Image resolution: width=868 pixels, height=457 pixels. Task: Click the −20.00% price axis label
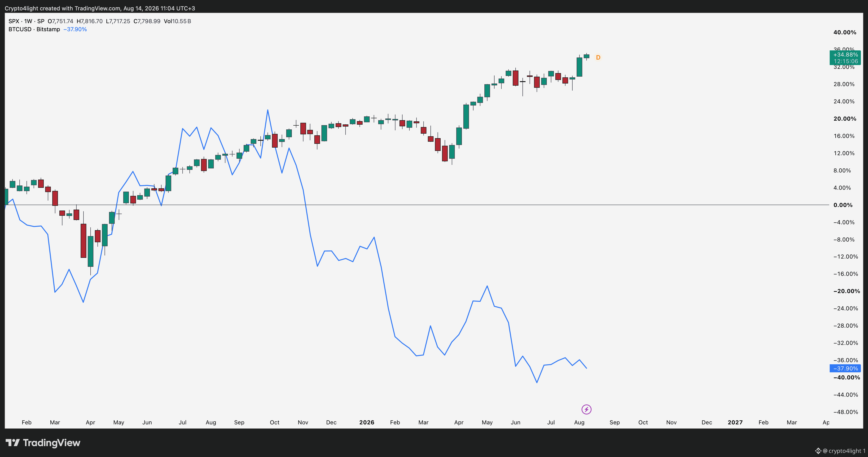(x=846, y=291)
